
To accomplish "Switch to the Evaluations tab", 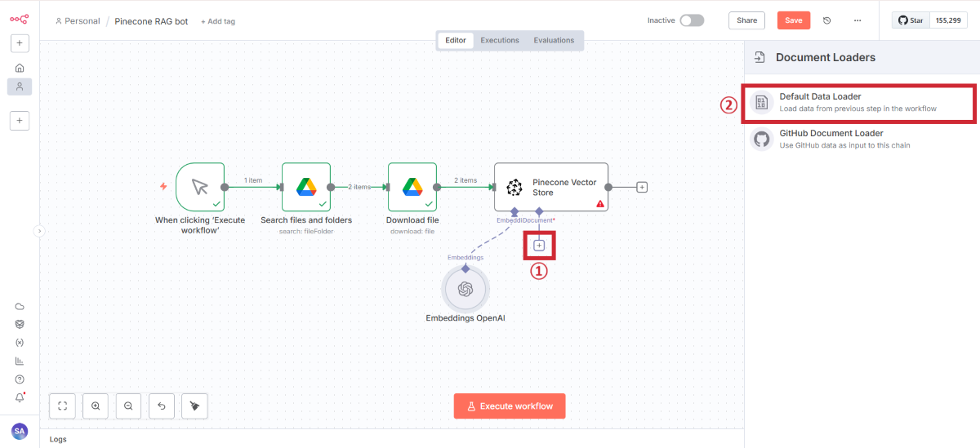I will (554, 40).
